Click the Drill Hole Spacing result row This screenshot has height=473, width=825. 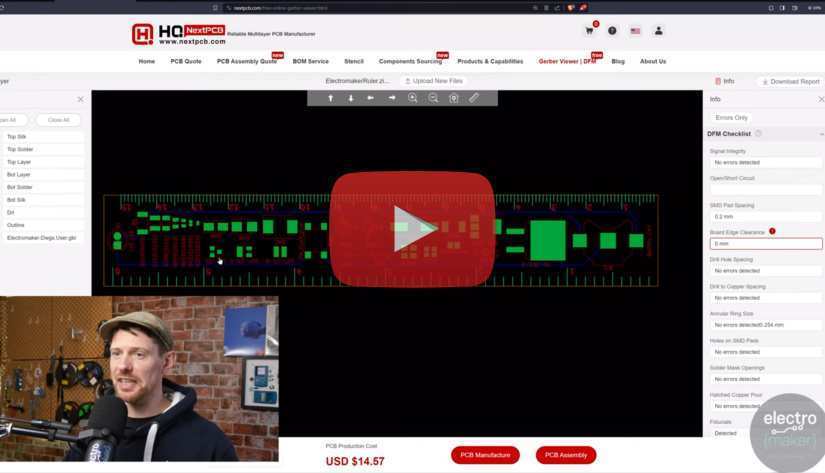coord(766,271)
